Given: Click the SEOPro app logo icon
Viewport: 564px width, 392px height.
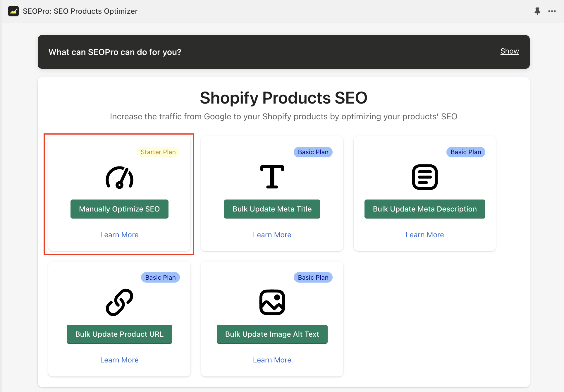Looking at the screenshot, I should click(x=13, y=11).
